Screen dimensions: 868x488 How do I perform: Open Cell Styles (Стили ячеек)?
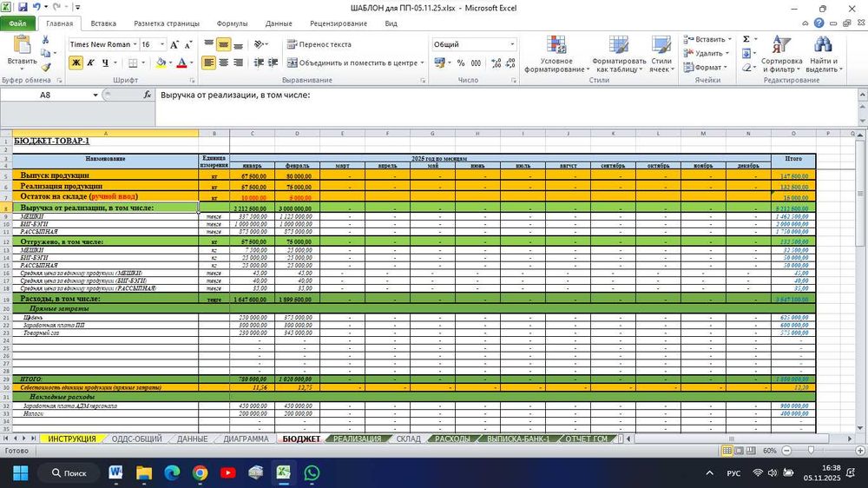[661, 54]
